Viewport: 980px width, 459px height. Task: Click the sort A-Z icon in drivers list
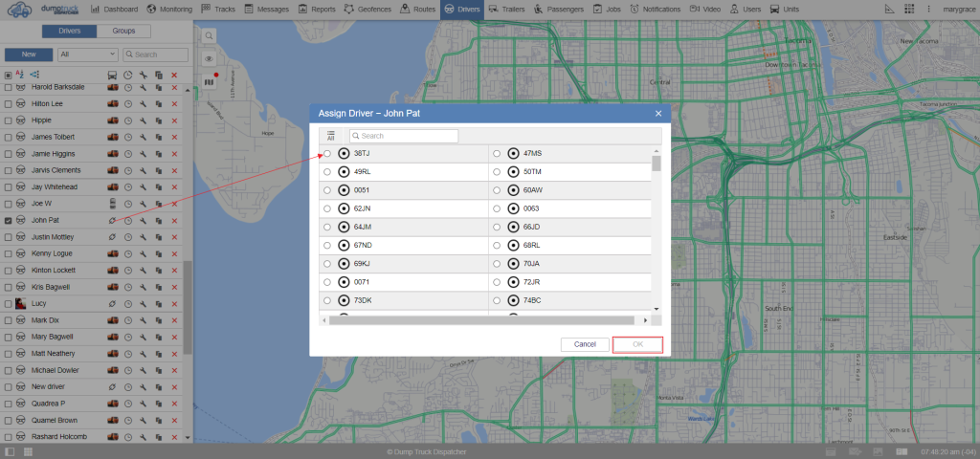pos(20,75)
